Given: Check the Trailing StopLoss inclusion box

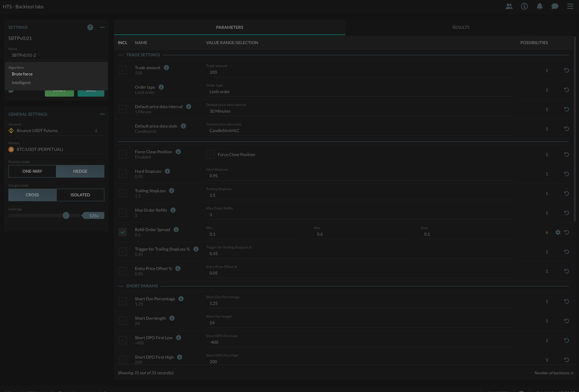Looking at the screenshot, I should [x=122, y=193].
